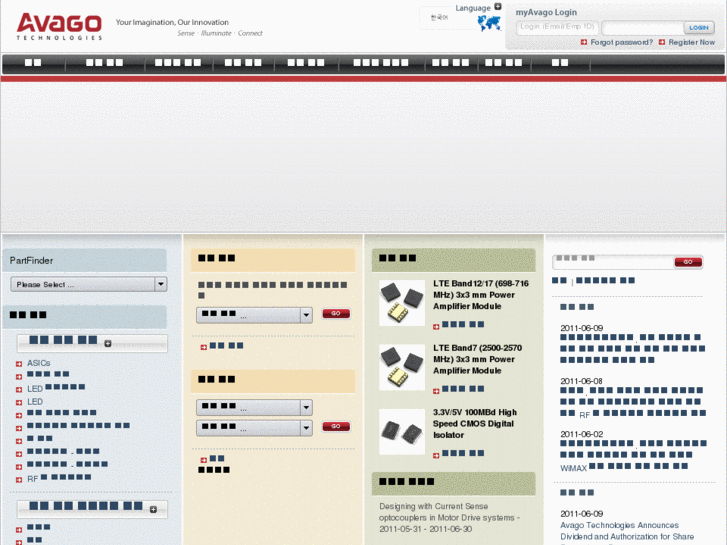Expand the Language plus icon

click(497, 6)
